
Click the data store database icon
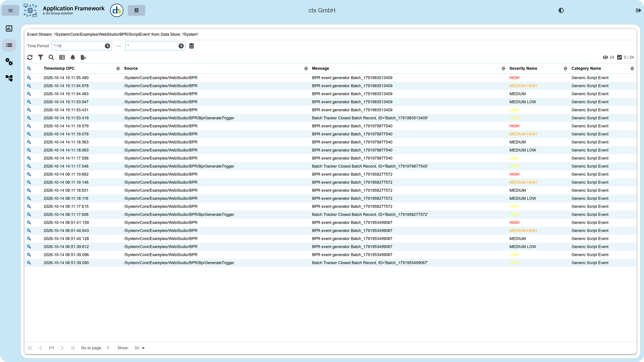pyautogui.click(x=192, y=46)
